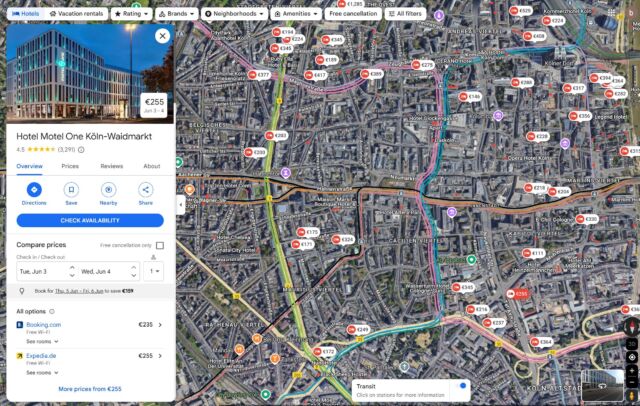The width and height of the screenshot is (640, 406).
Task: Show my location on the map
Action: click(x=632, y=357)
